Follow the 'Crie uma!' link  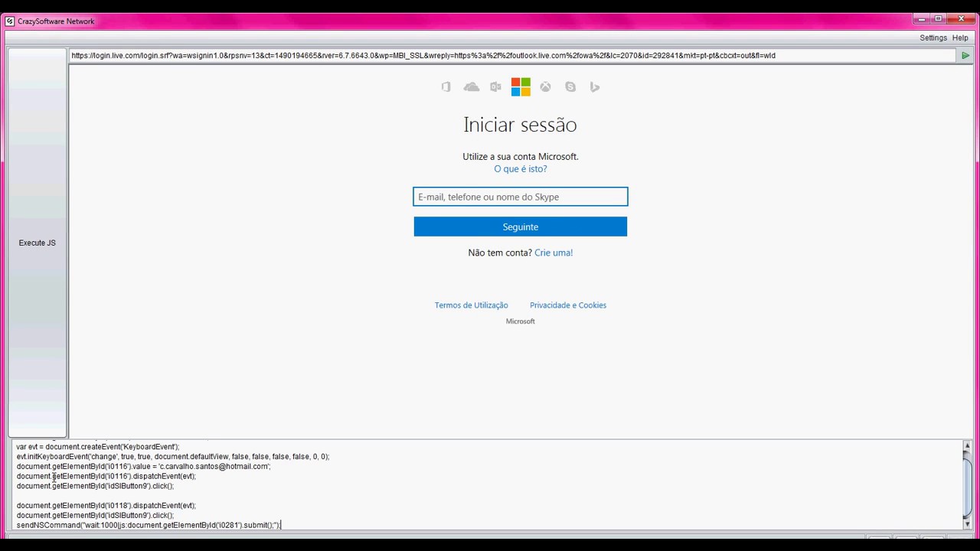554,253
